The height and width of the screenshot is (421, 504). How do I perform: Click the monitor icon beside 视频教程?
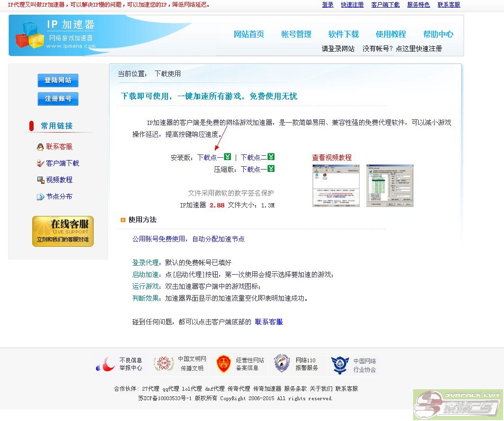point(41,180)
